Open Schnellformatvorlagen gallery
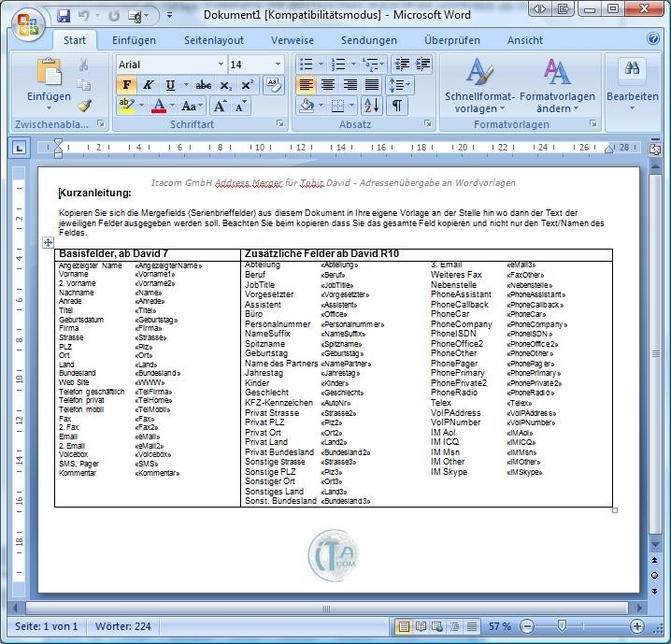Screen dimensions: 671x644 pyautogui.click(x=479, y=86)
